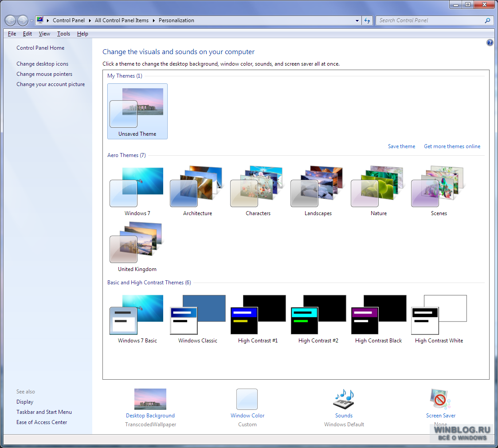The image size is (498, 448).
Task: Open the Tools menu
Action: click(x=63, y=34)
